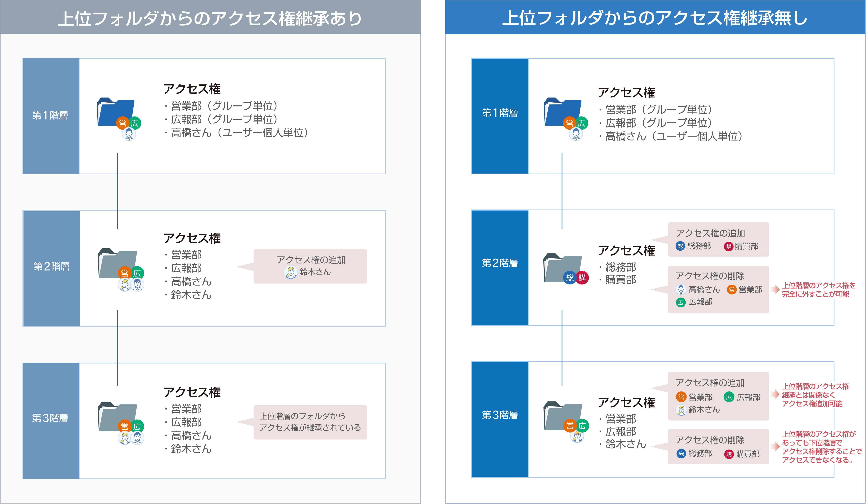Viewport: 866px width, 504px height.
Task: Click the アクセス権の追加 鈴木さん callout in the left panel
Action: pos(310,266)
